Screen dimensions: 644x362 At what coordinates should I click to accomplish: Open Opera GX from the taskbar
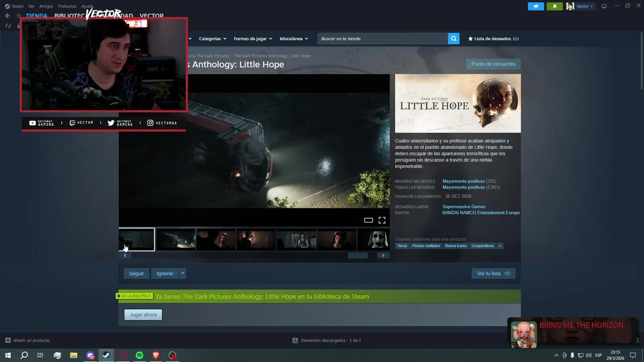coord(123,355)
